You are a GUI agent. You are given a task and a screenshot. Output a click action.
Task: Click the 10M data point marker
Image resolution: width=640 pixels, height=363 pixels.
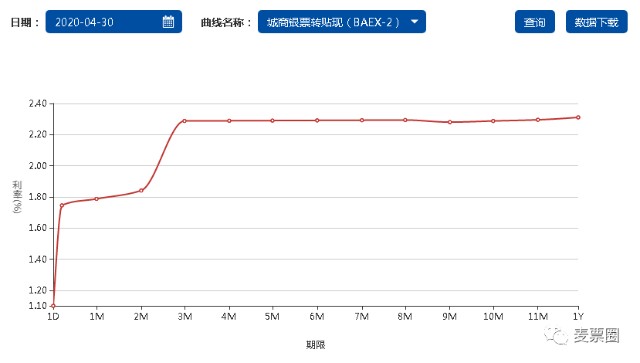click(493, 121)
